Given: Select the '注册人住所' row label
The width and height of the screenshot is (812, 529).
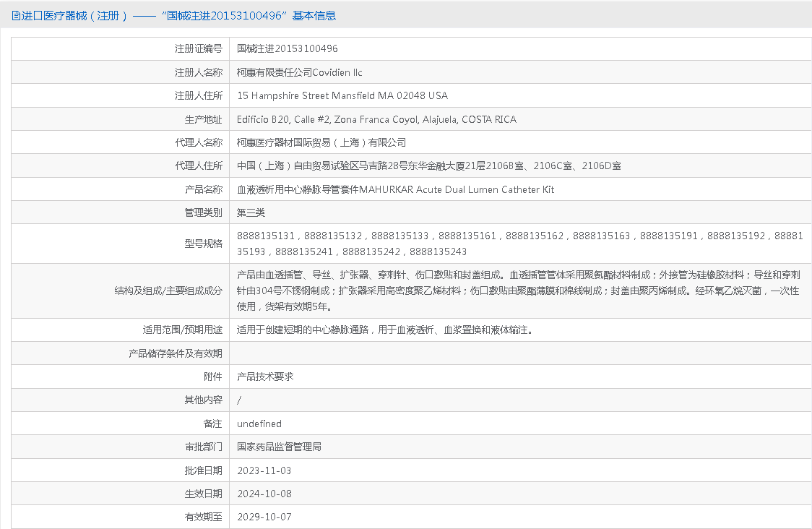Looking at the screenshot, I should point(199,96).
